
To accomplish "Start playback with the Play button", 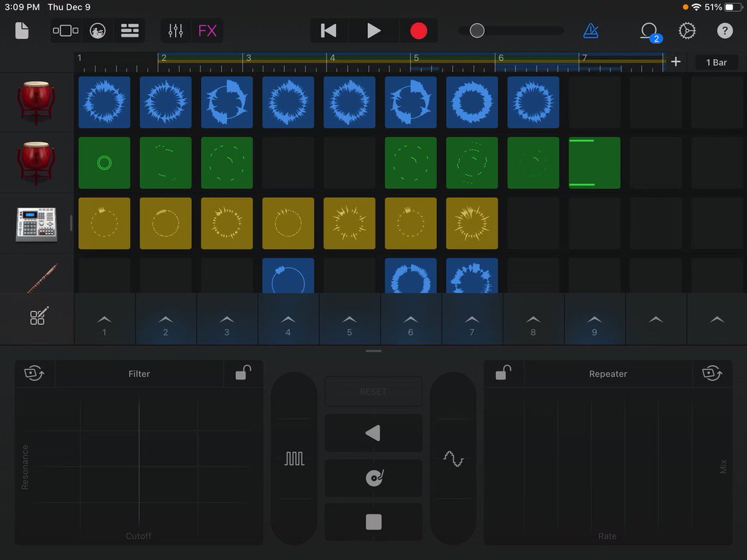I will click(x=374, y=30).
